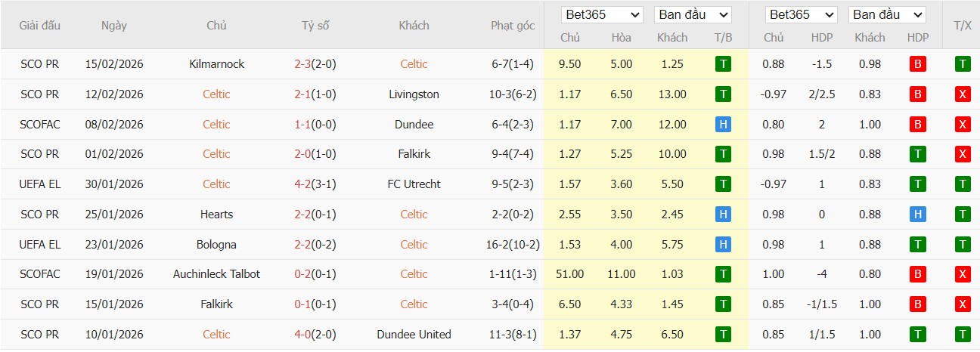Click red X badge in Falkirk 2-0 row
Viewport: 980px width, 352px height.
tap(963, 154)
